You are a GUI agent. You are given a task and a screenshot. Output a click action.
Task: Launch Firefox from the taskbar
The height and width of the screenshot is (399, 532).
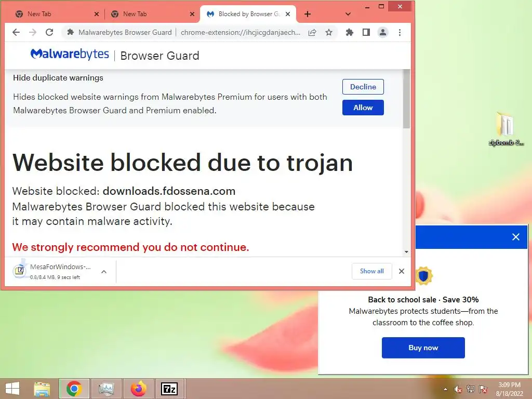[x=138, y=389]
